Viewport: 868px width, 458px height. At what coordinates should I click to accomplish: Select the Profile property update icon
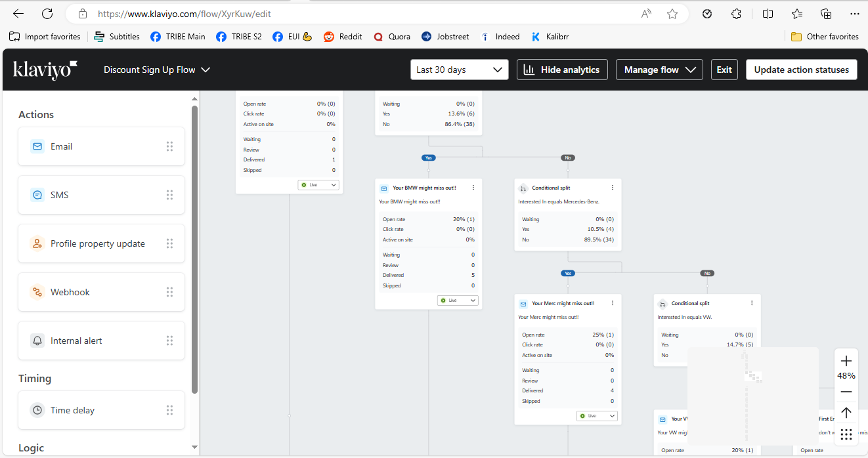point(37,243)
